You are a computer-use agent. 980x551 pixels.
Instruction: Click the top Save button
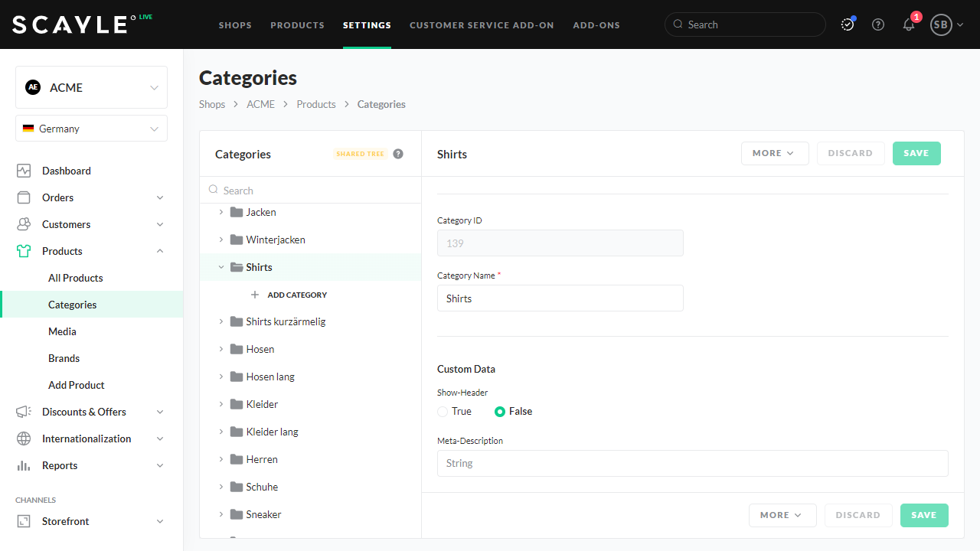click(x=916, y=153)
